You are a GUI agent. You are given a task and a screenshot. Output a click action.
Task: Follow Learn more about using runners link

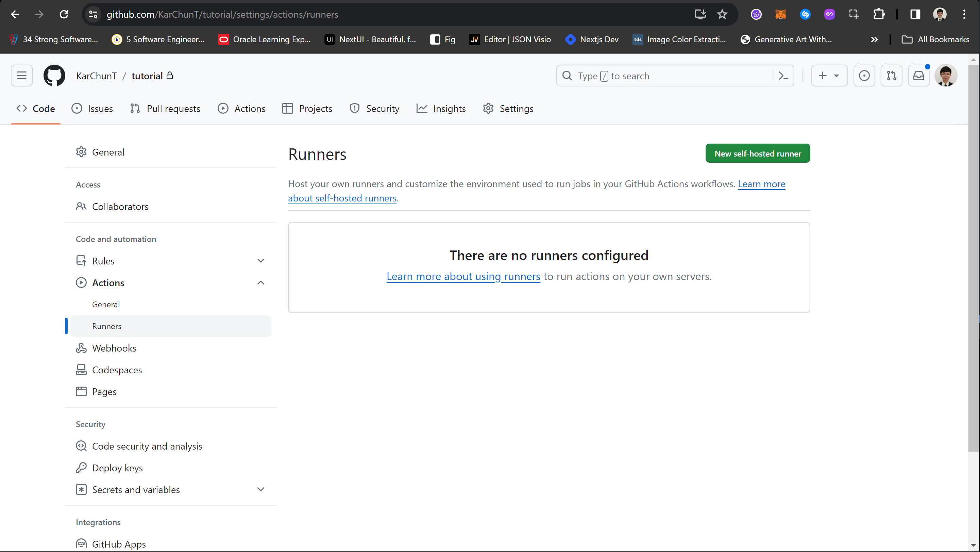(x=463, y=276)
